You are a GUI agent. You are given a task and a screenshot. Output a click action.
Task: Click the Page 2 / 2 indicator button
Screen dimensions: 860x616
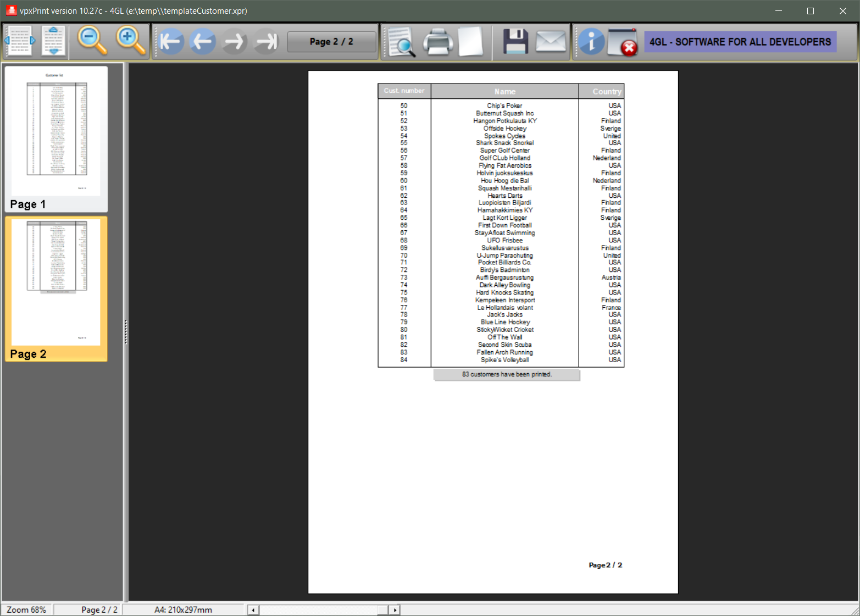(x=331, y=42)
